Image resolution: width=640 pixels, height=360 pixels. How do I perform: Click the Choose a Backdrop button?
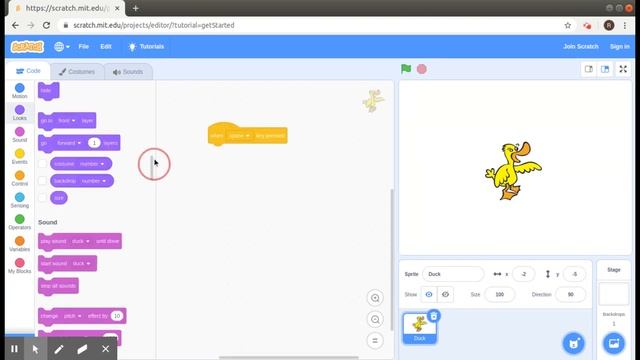point(614,343)
